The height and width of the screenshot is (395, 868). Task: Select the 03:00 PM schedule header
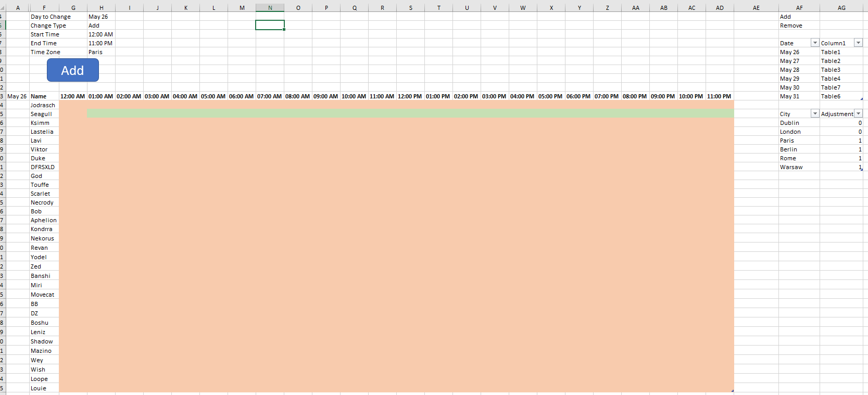pos(495,96)
